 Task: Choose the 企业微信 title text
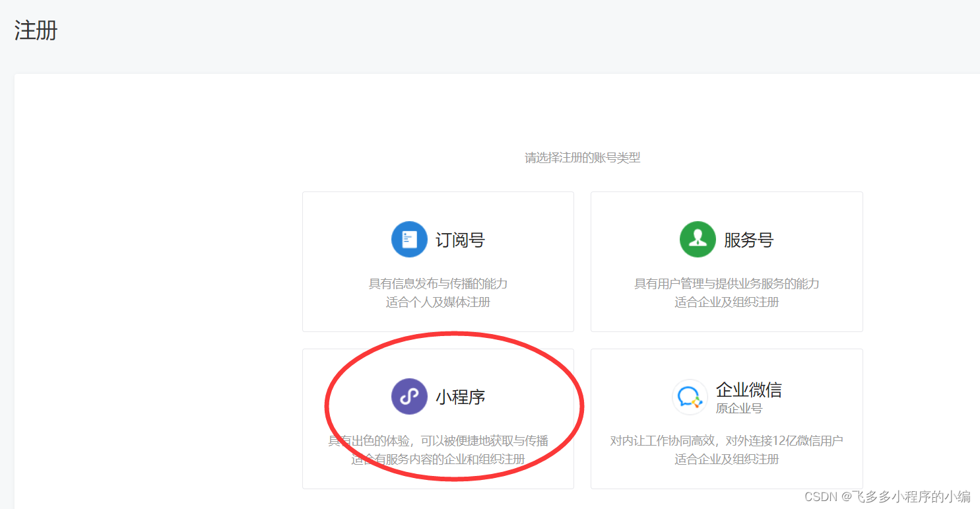[749, 390]
